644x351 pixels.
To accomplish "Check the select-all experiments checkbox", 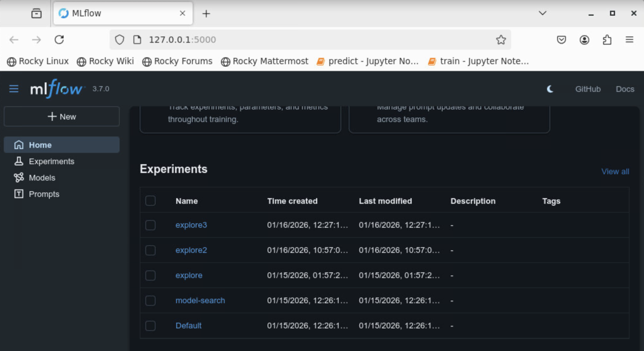I will 150,201.
